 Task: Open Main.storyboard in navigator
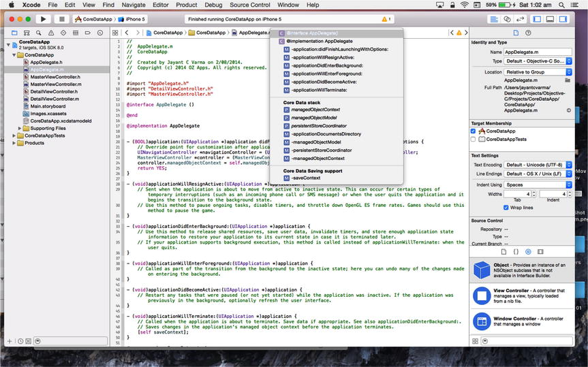click(x=48, y=106)
